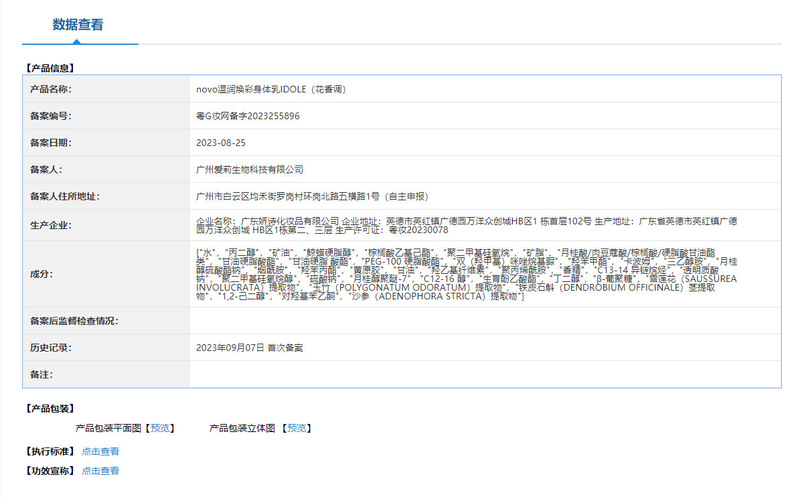Preview 产品包装立体图 via 预览 link

(x=297, y=428)
